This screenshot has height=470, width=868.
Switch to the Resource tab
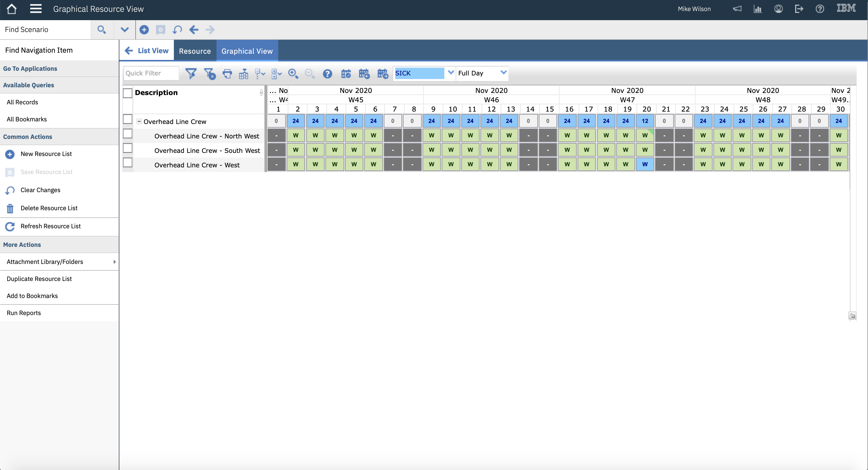pos(195,51)
